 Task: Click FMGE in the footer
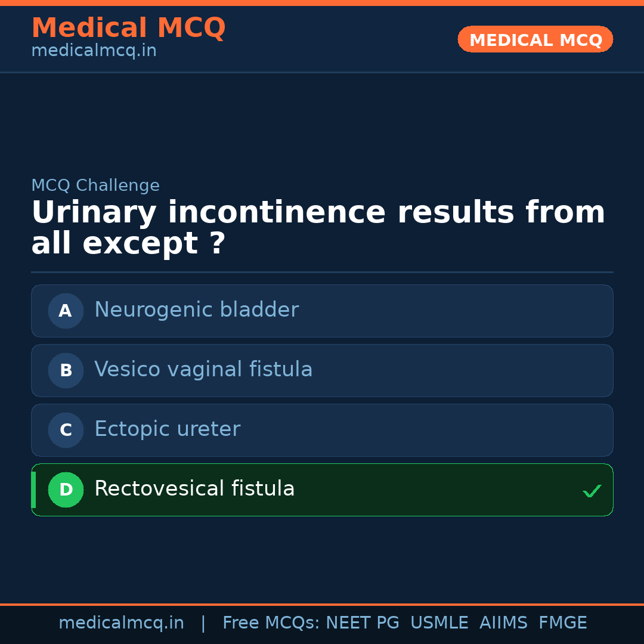click(562, 623)
